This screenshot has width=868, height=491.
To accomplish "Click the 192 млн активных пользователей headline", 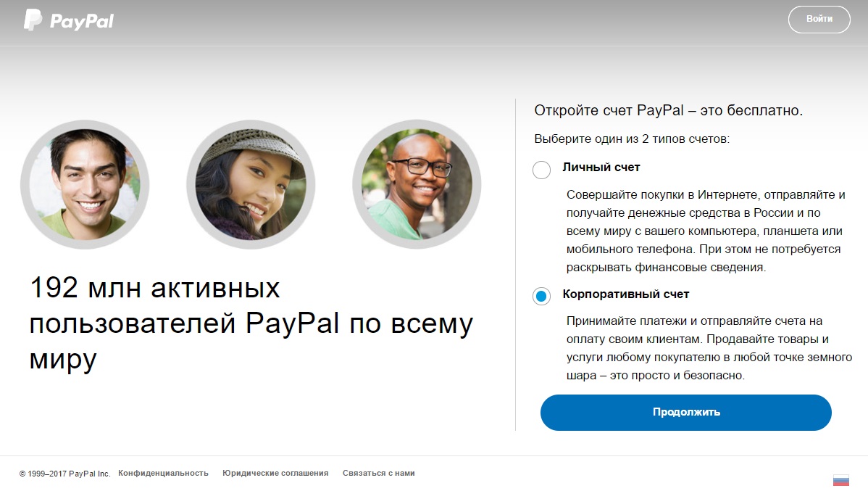I will pos(251,323).
